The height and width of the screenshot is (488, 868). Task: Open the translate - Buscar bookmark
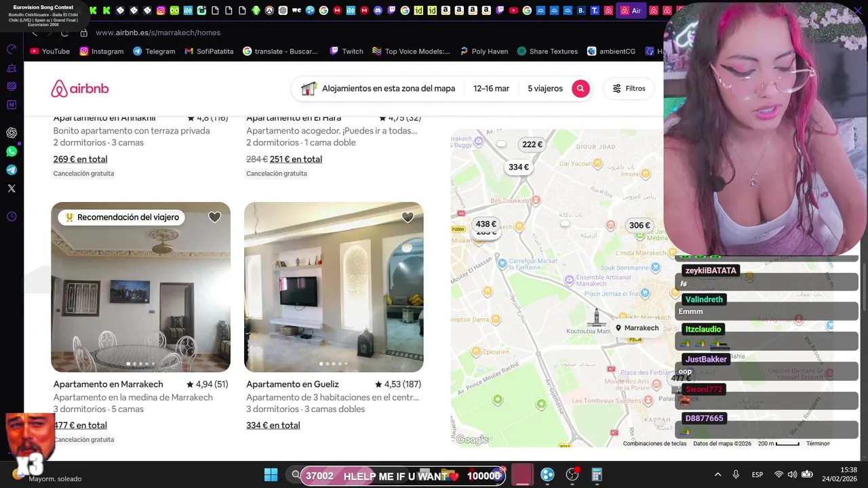click(281, 52)
